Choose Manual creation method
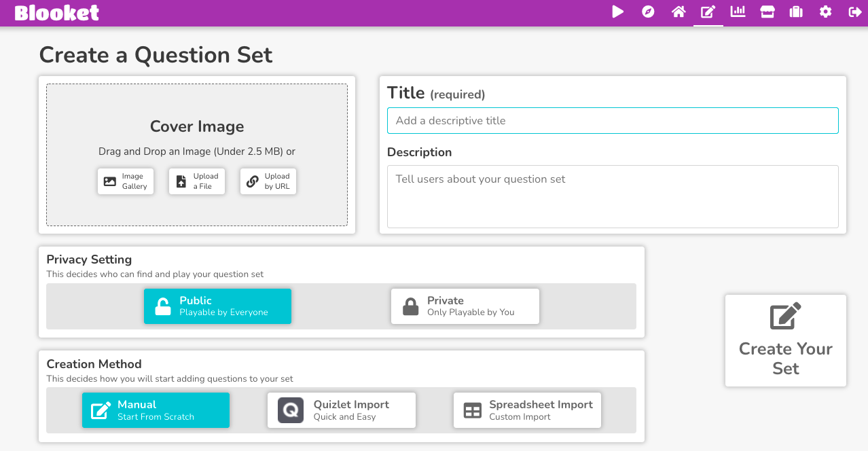The height and width of the screenshot is (451, 868). point(156,410)
